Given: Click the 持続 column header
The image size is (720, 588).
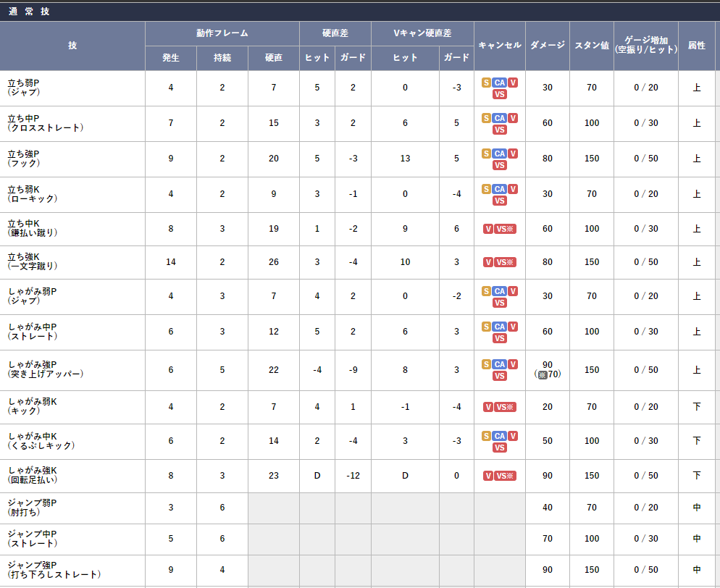Looking at the screenshot, I should (x=222, y=58).
